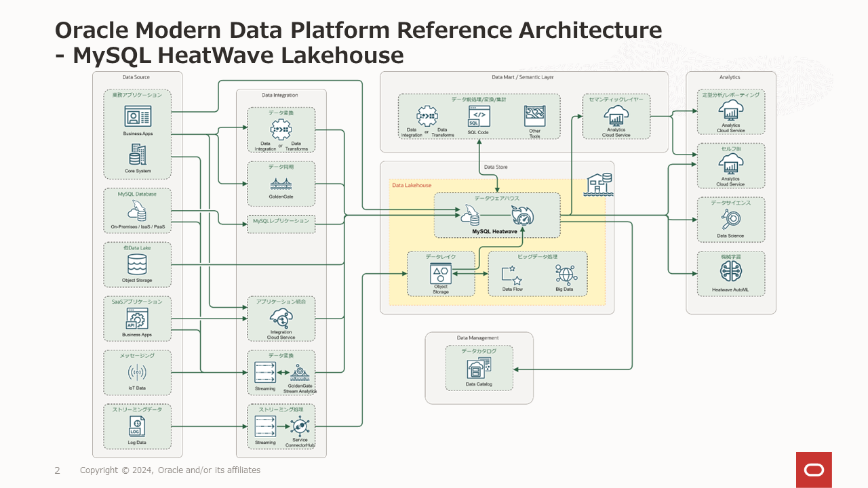868x488 pixels.
Task: Click the page number 2 at bottom left
Action: [57, 470]
